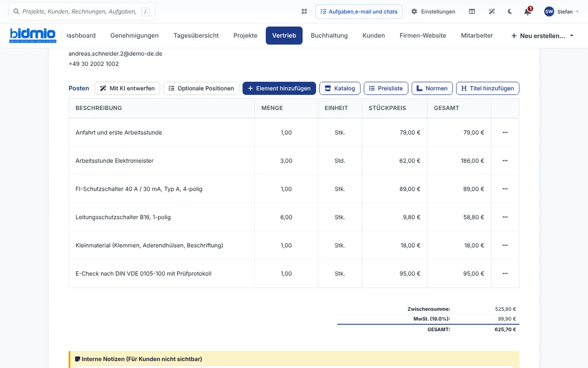Open Optionale Positionen
Screen dimensions: 588x368
pyautogui.click(x=201, y=88)
